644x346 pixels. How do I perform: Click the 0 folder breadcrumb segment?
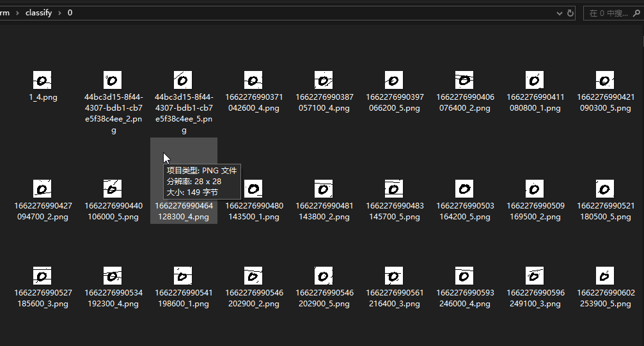coord(70,13)
